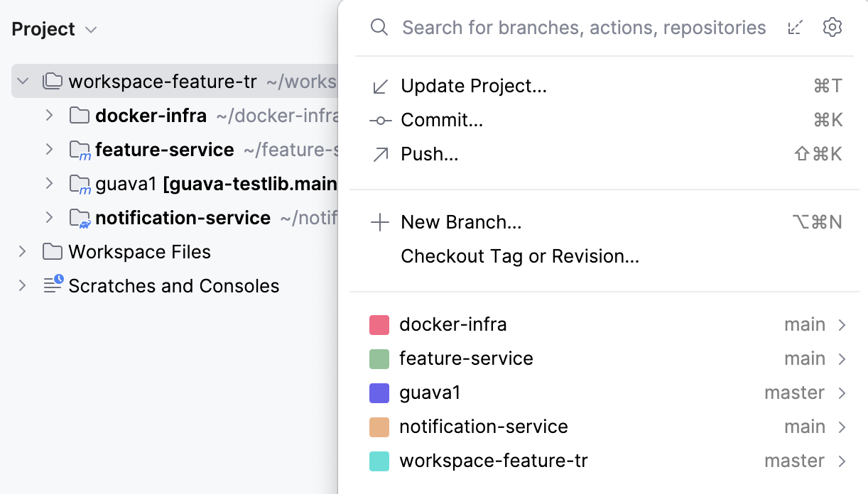Click the search magnifier in the branches popup
Viewport: 868px width, 494px height.
(379, 27)
